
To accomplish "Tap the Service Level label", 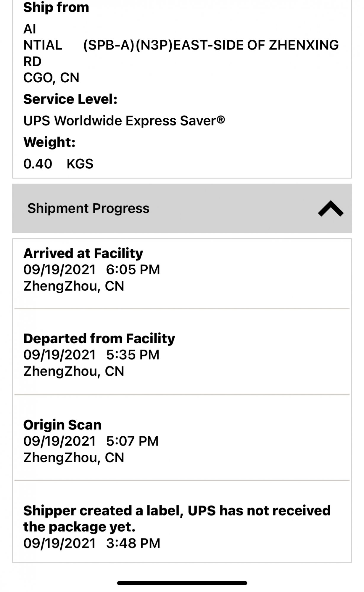I will coord(70,99).
